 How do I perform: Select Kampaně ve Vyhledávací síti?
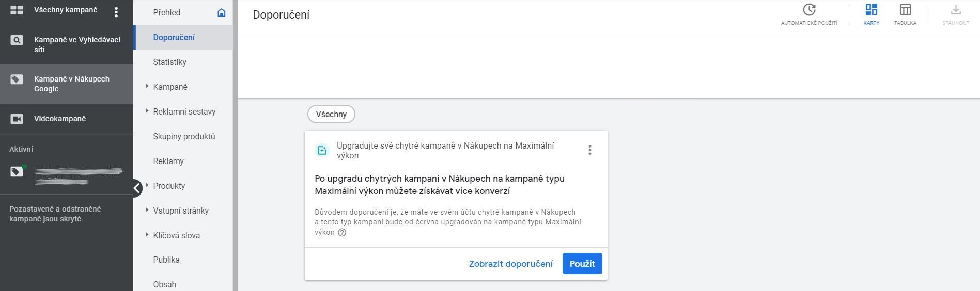pos(67,44)
